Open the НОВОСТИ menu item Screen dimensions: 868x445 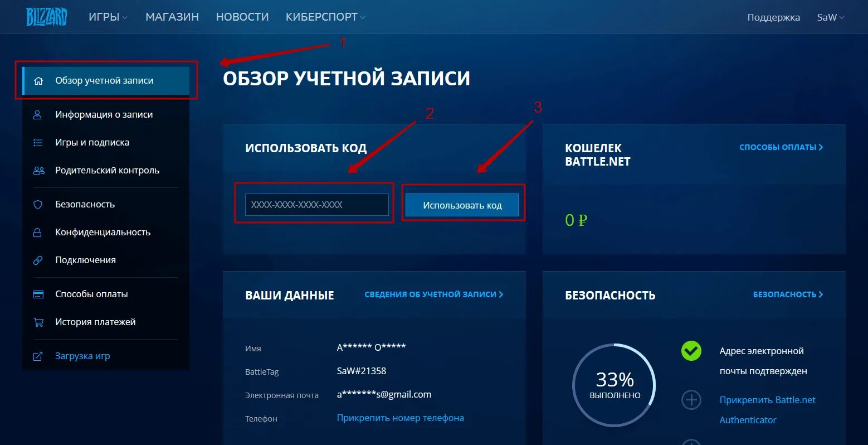(242, 17)
